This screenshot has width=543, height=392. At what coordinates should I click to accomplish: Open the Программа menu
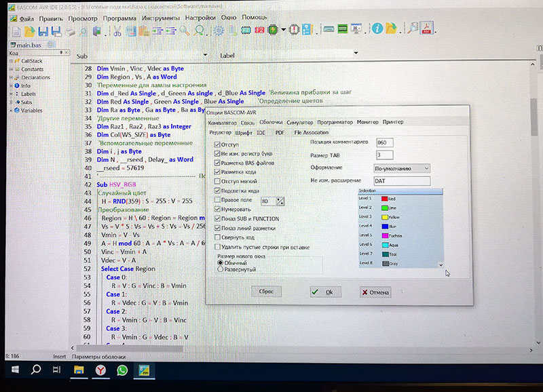point(119,18)
